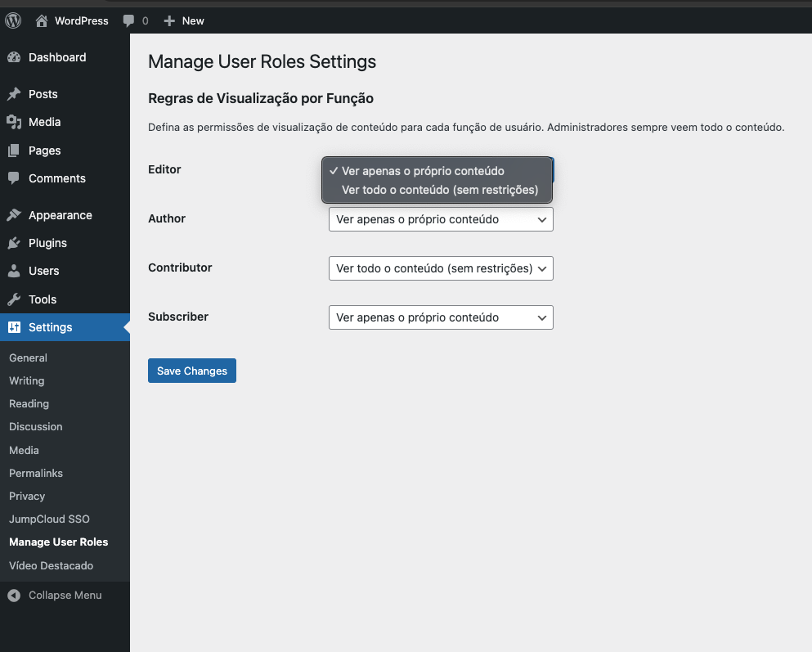
Task: Open the Subscriber permission dropdown
Action: pyautogui.click(x=441, y=317)
